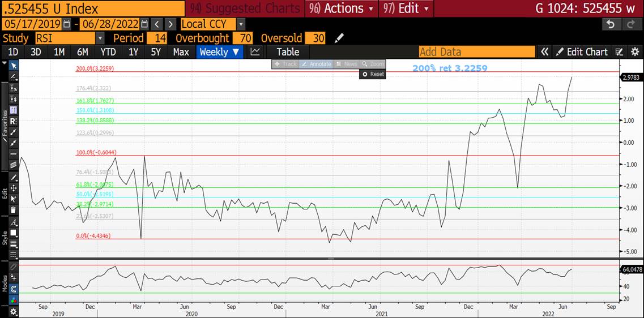Image resolution: width=644 pixels, height=318 pixels.
Task: Activate the purple text annotation tool
Action: [14, 110]
